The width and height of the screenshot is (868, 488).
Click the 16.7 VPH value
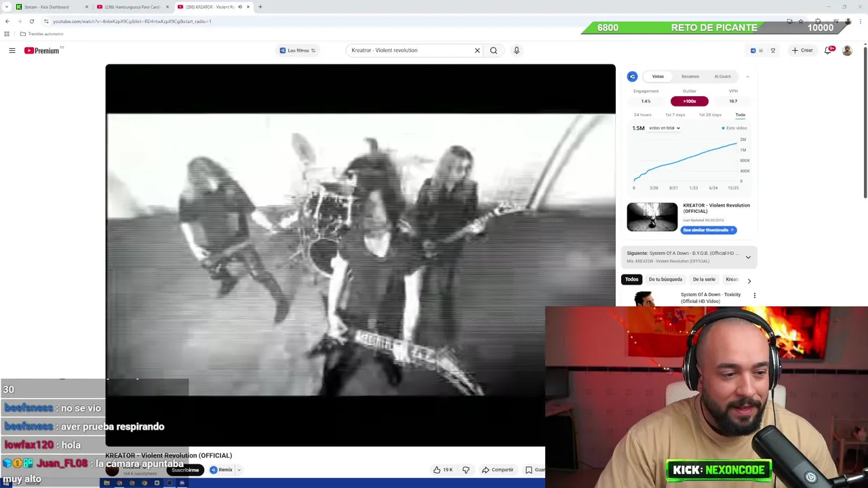[x=733, y=101]
